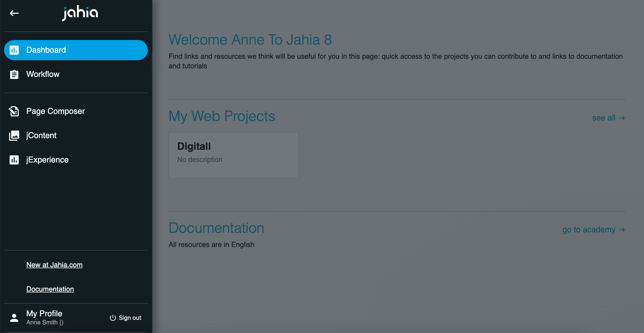Open the sidebar Documentation link

coord(50,289)
